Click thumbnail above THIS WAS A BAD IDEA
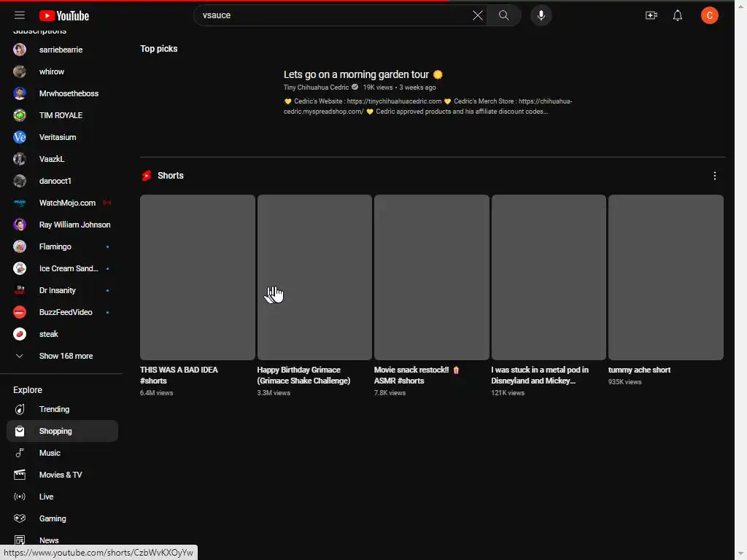The image size is (747, 560). pyautogui.click(x=198, y=277)
